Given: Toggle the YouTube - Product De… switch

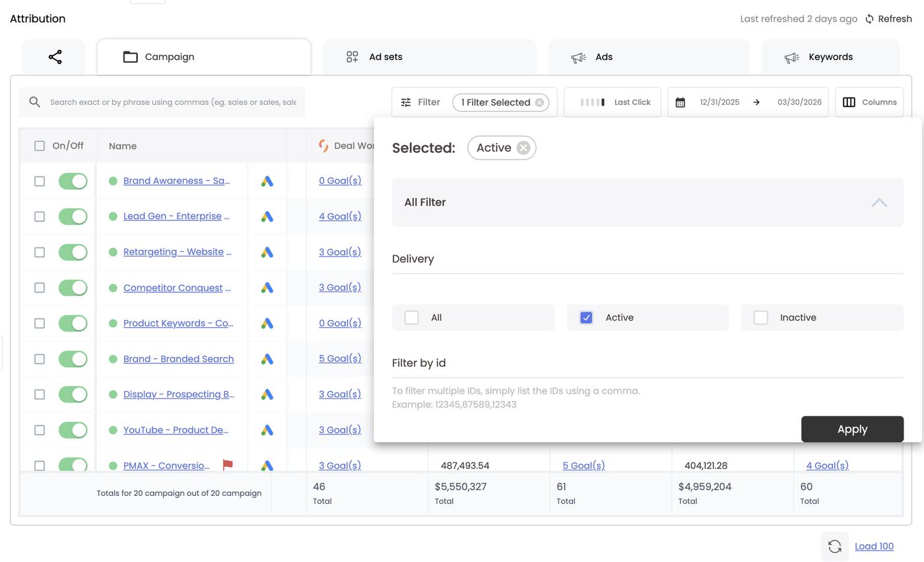Looking at the screenshot, I should 73,430.
